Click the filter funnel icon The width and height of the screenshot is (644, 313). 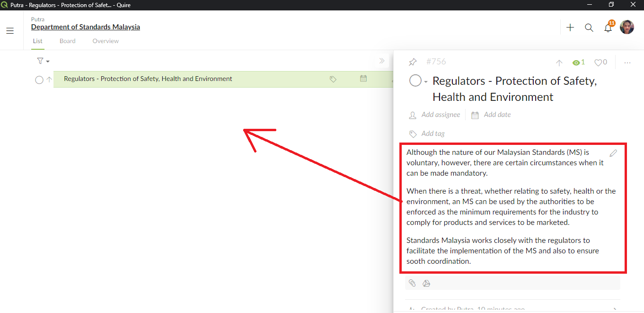tap(40, 61)
